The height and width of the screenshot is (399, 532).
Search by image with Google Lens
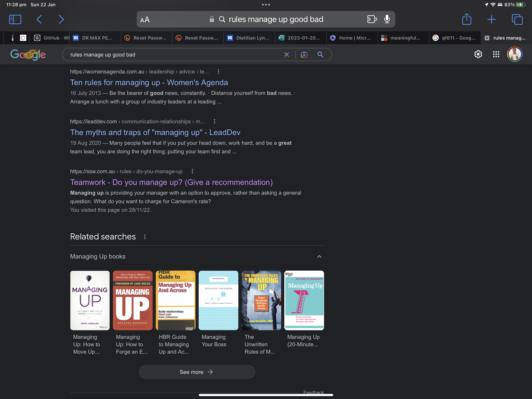(304, 55)
